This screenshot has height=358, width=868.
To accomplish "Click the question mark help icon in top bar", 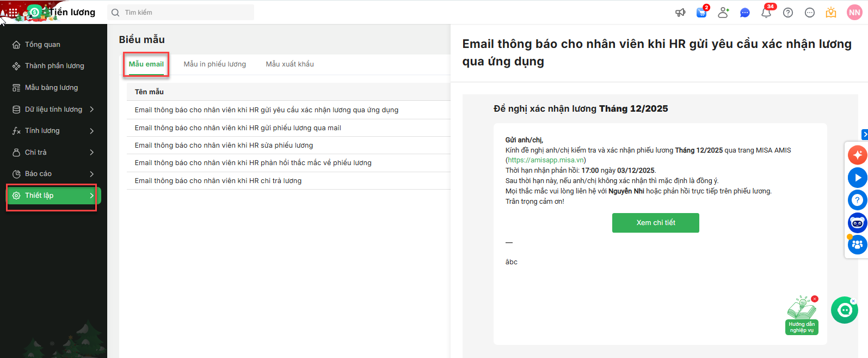I will pos(788,13).
